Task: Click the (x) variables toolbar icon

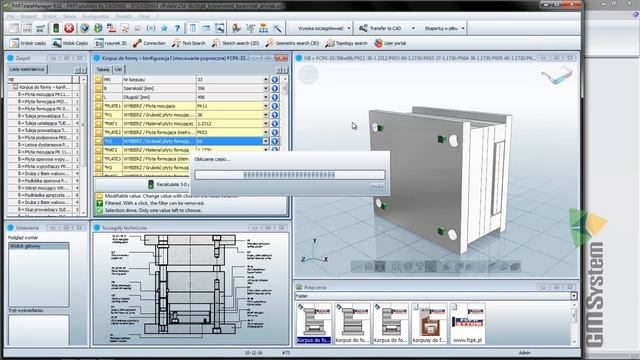Action: point(151,28)
